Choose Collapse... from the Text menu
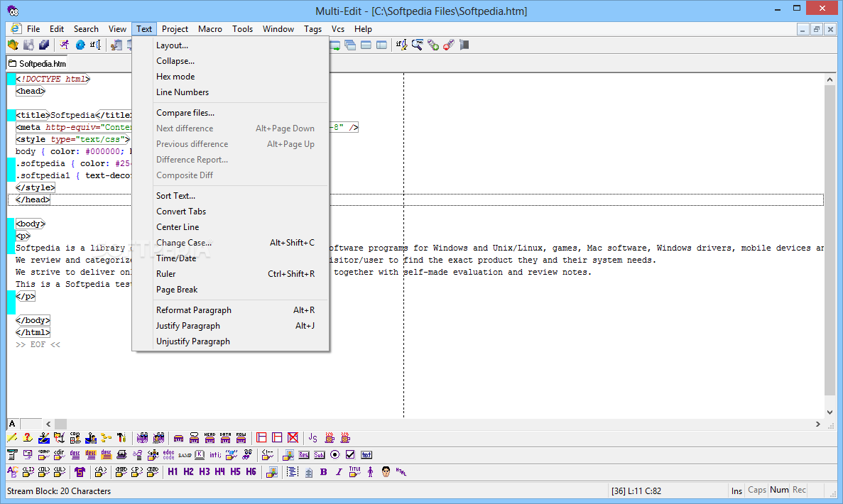The width and height of the screenshot is (843, 504). (231, 61)
